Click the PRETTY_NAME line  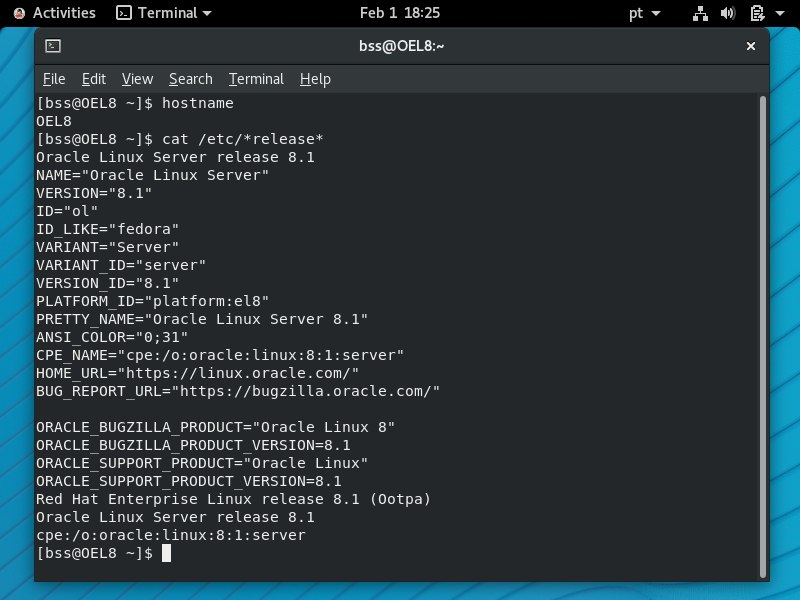pyautogui.click(x=202, y=319)
